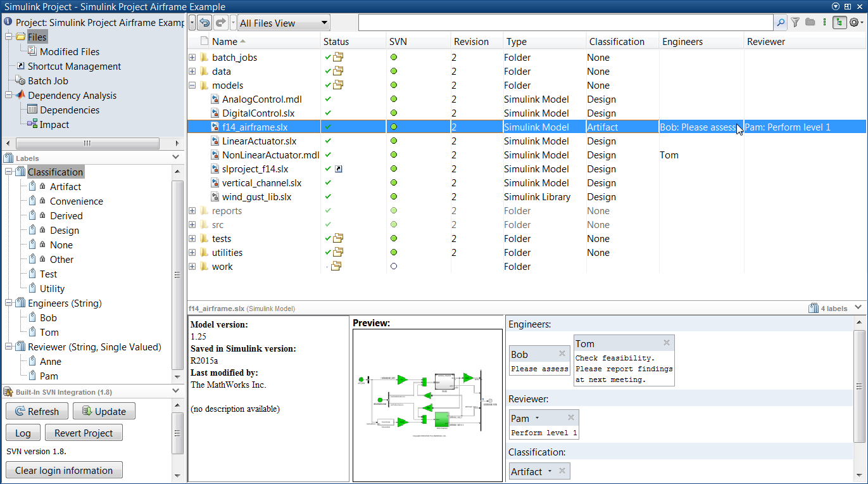Collapse the Classification label category
Viewport: 868px width, 484px height.
[x=8, y=172]
